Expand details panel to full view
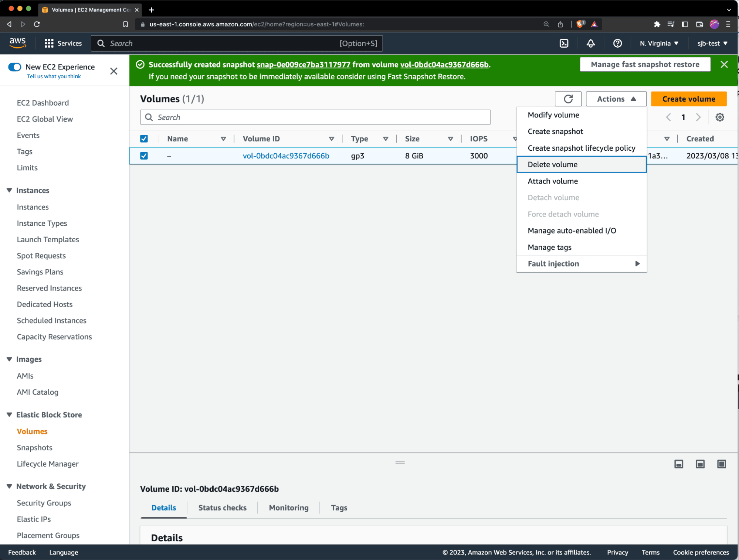 pos(722,464)
